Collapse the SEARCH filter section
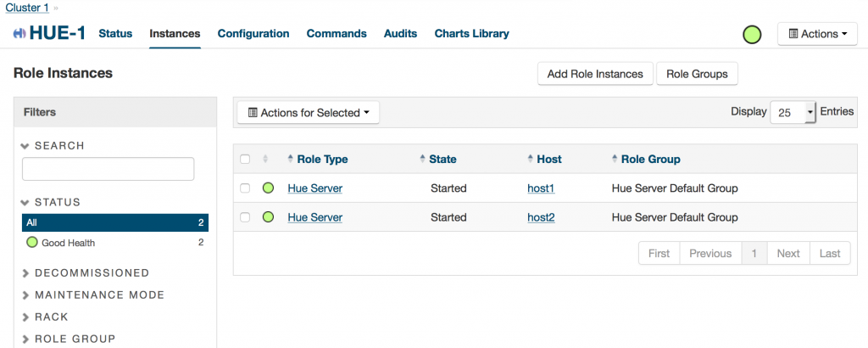Viewport: 868px width, 348px height. click(x=53, y=146)
